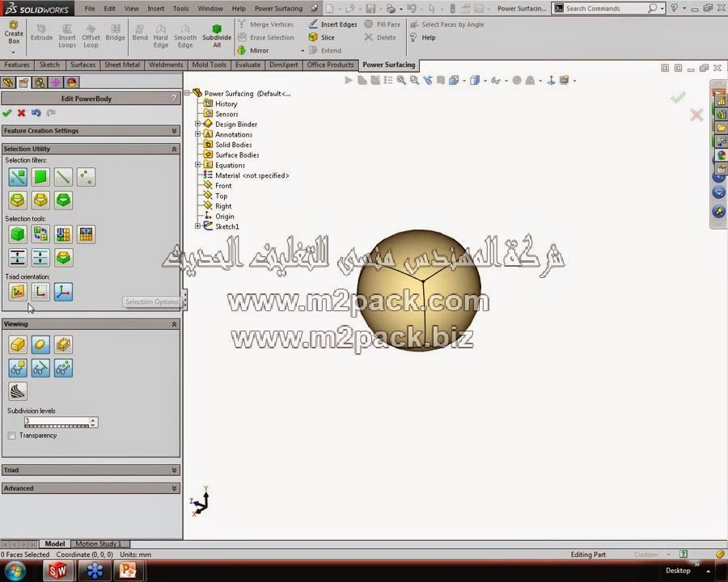
Task: Toggle the yellow box viewing mode
Action: coord(18,344)
